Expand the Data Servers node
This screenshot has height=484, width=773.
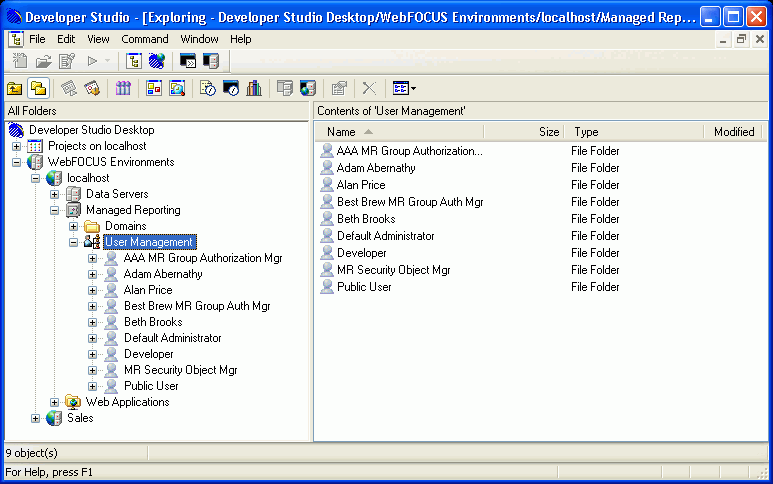[x=55, y=194]
